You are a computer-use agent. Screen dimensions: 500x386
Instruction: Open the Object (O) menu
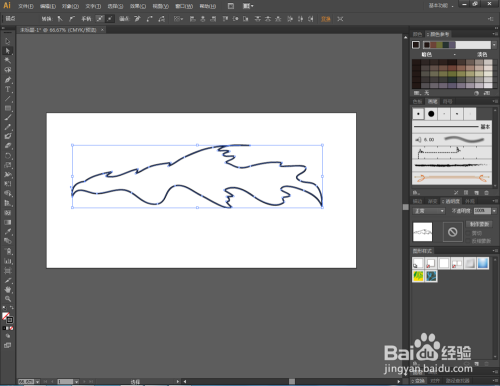click(70, 6)
